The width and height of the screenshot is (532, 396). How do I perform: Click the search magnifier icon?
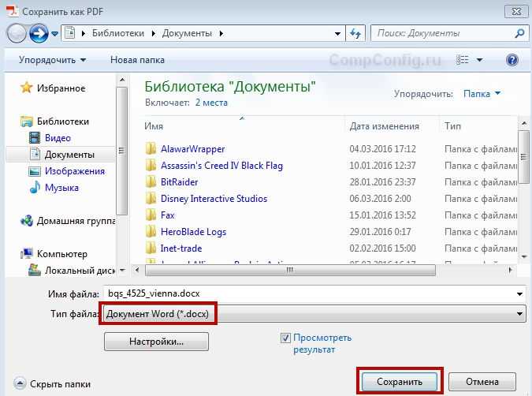coord(519,33)
